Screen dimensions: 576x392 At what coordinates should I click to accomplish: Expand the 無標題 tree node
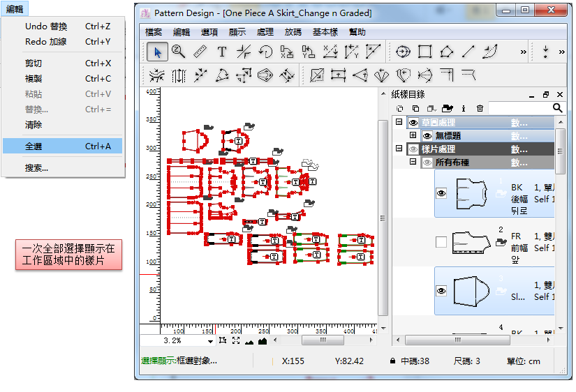[x=413, y=135]
